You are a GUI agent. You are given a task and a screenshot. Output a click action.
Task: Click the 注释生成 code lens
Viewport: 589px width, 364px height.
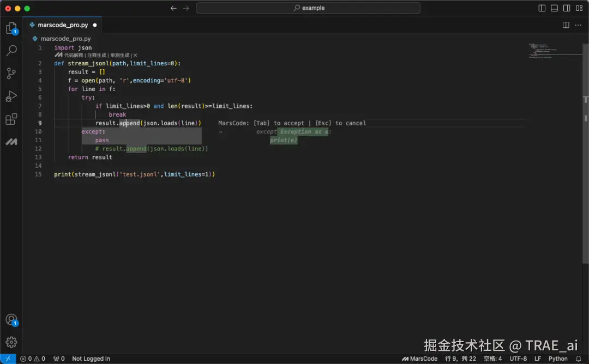97,55
